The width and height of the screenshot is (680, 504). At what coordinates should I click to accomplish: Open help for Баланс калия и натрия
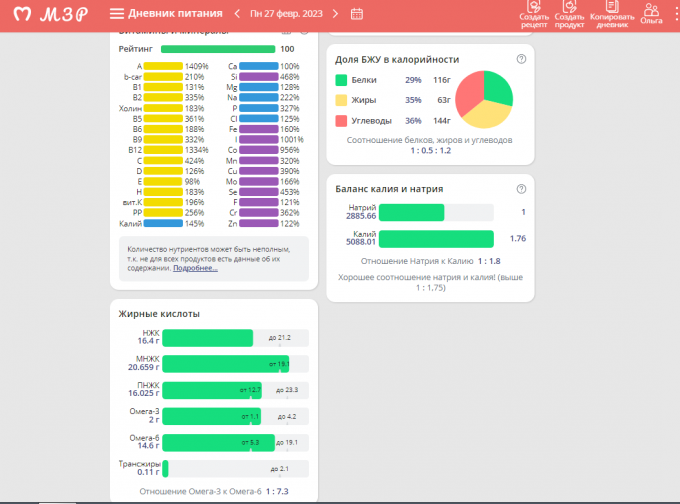[x=521, y=188]
